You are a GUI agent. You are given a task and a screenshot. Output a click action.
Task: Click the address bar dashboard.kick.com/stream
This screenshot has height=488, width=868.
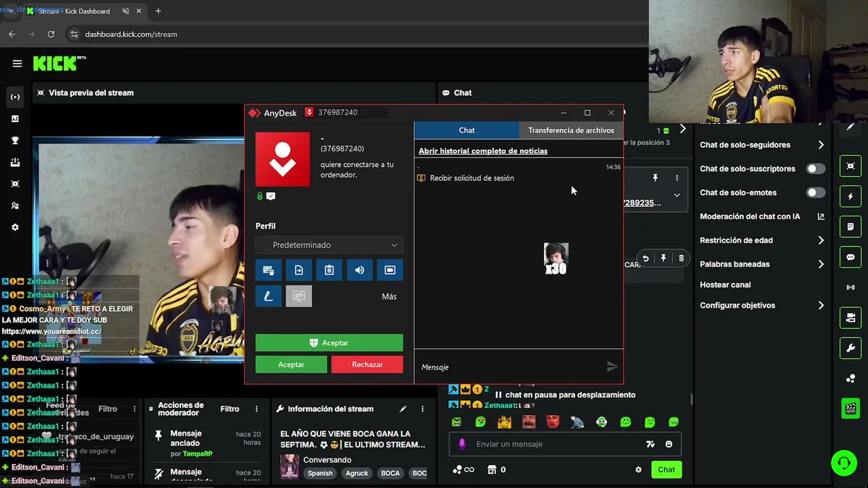click(131, 34)
